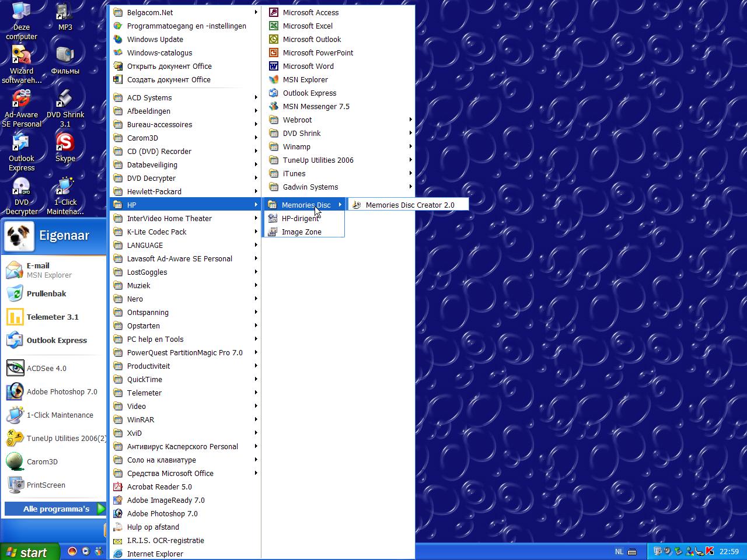Launch Adobe ImageReady 7.0

pos(185,500)
